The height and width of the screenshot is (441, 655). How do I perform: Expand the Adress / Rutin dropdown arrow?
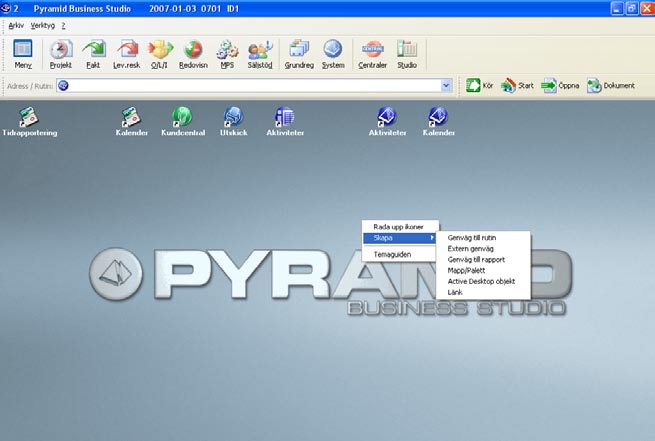pos(446,86)
